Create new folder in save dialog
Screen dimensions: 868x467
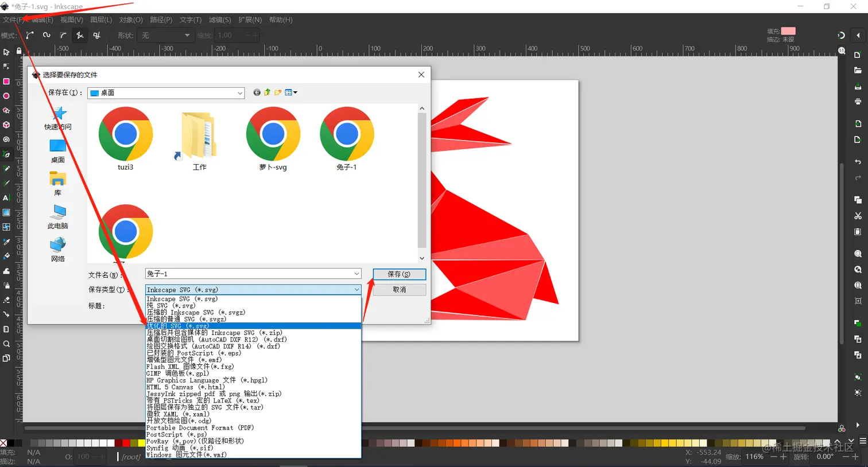[278, 92]
